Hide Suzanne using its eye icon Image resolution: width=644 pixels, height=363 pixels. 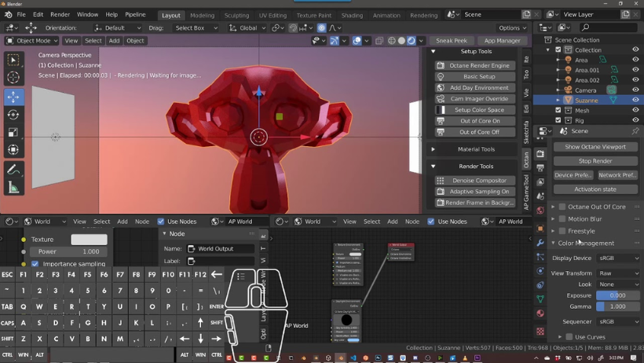click(x=635, y=100)
